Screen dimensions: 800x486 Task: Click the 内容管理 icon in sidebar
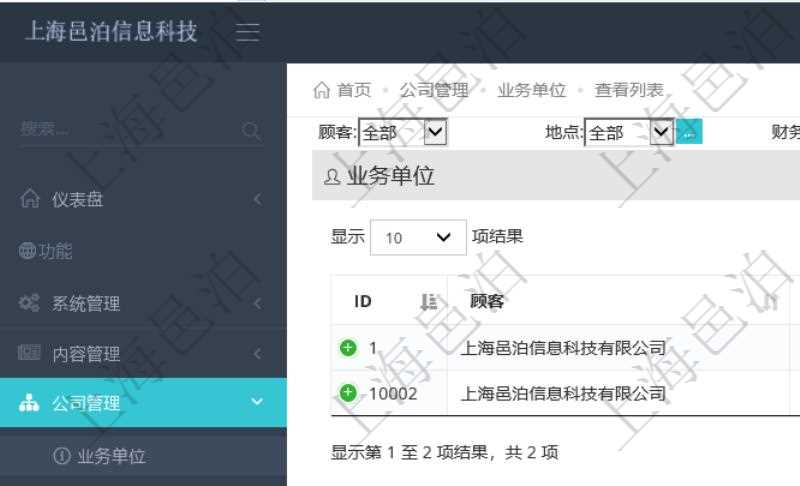29,352
